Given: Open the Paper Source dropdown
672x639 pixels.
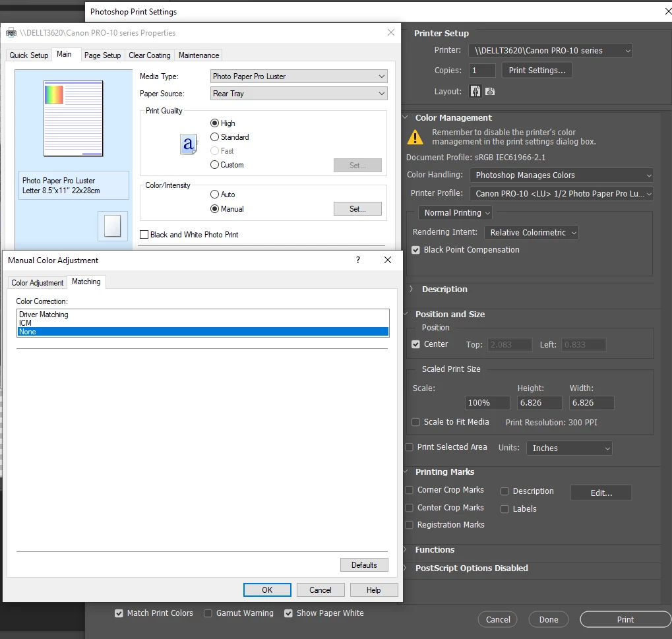Looking at the screenshot, I should click(299, 94).
